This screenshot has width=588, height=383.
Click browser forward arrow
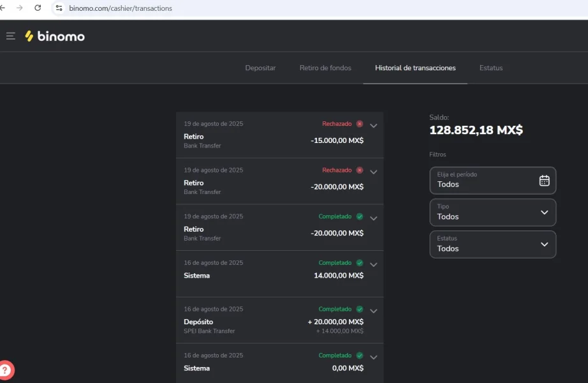pos(19,8)
